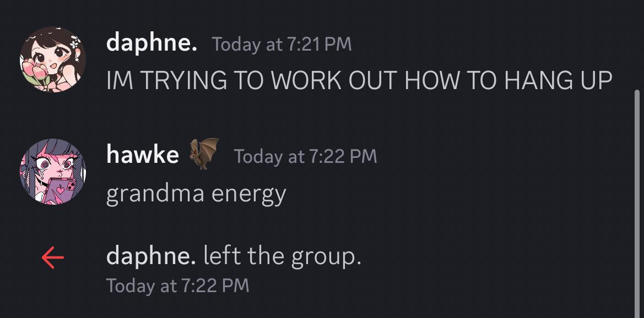The height and width of the screenshot is (318, 644).
Task: Select the "grandma energy" message
Action: [x=196, y=194]
